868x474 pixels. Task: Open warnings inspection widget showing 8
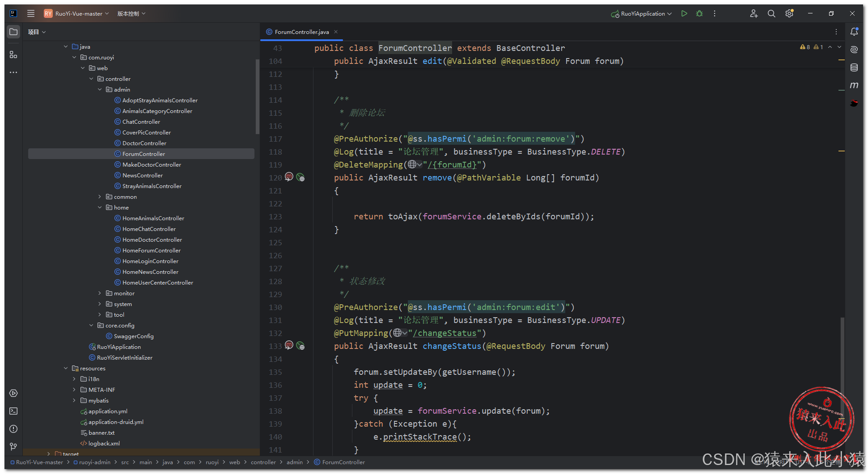click(805, 47)
